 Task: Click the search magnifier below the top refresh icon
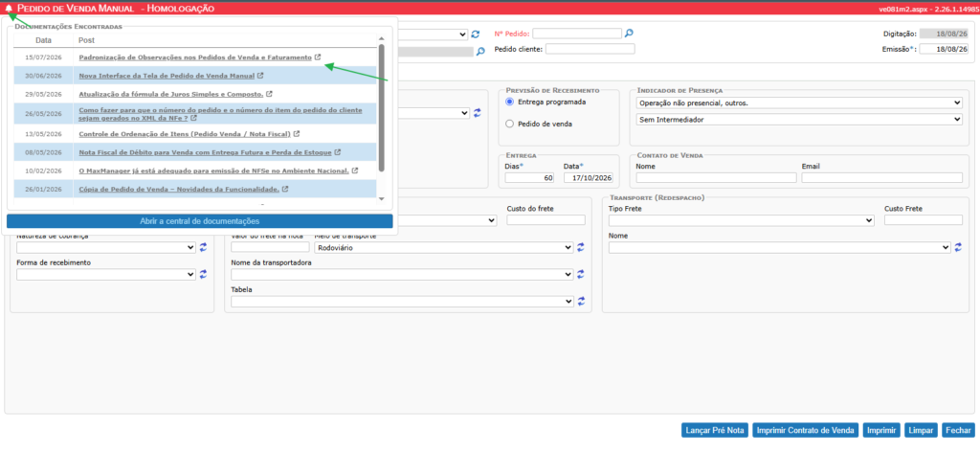coord(480,52)
